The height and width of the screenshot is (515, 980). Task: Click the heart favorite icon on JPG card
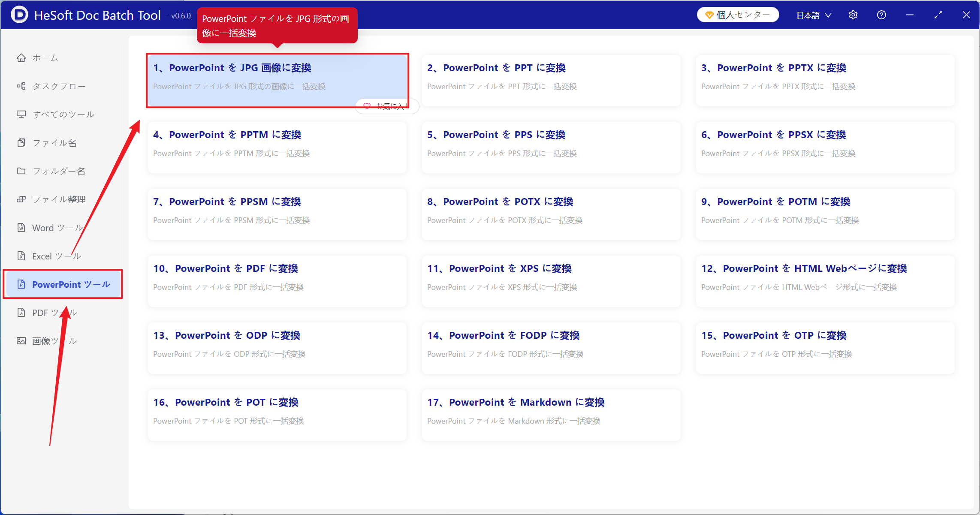click(x=367, y=106)
